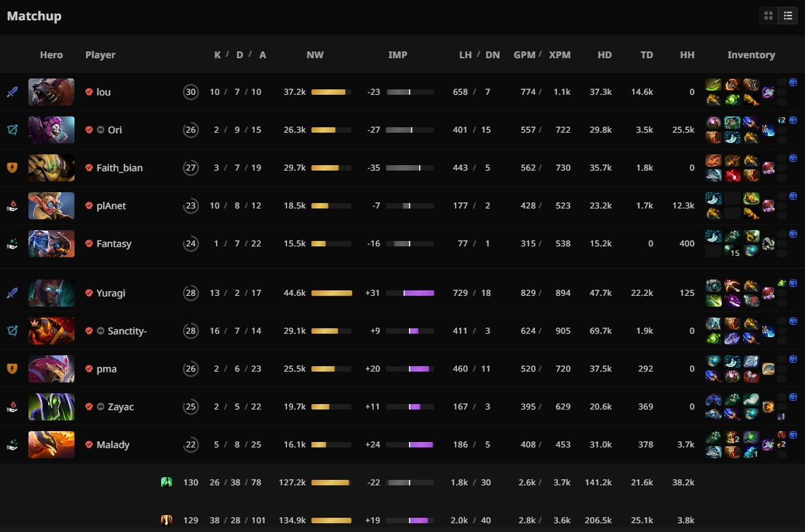
Task: Sort table by NW column
Action: pos(315,55)
